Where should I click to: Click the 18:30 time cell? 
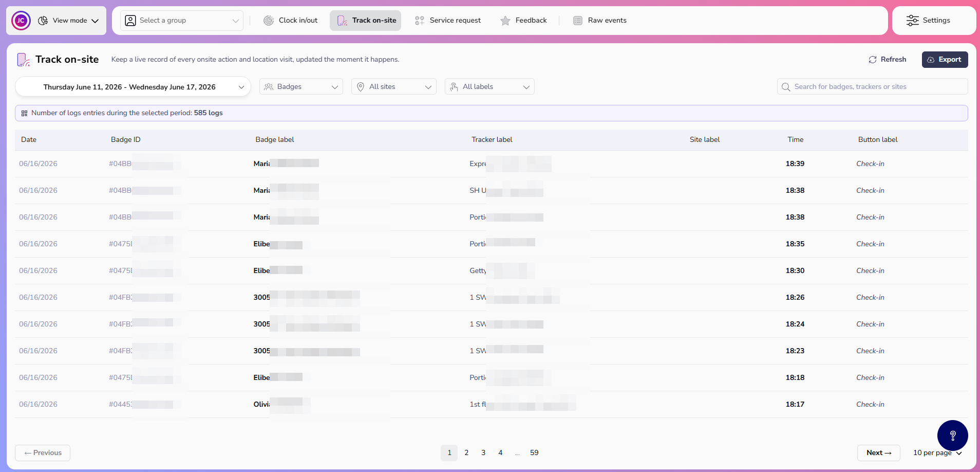(795, 271)
